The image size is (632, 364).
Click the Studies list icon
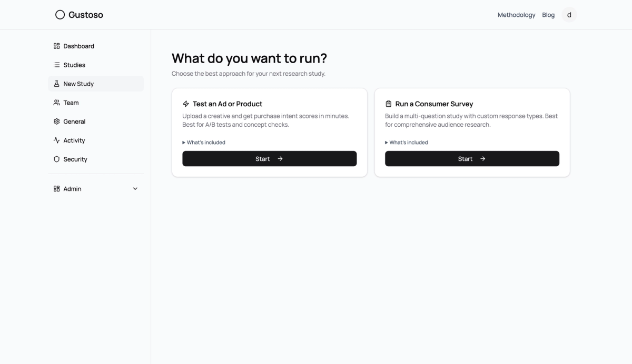[x=57, y=65]
